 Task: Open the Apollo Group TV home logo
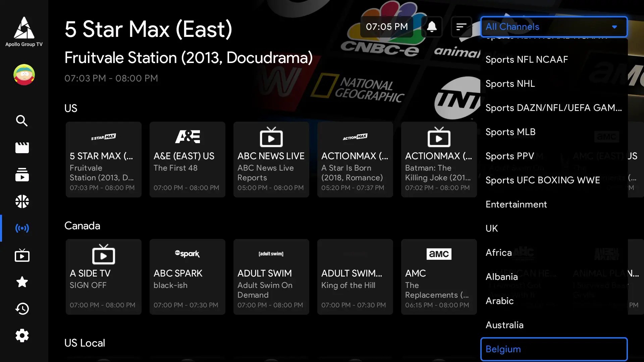tap(24, 32)
